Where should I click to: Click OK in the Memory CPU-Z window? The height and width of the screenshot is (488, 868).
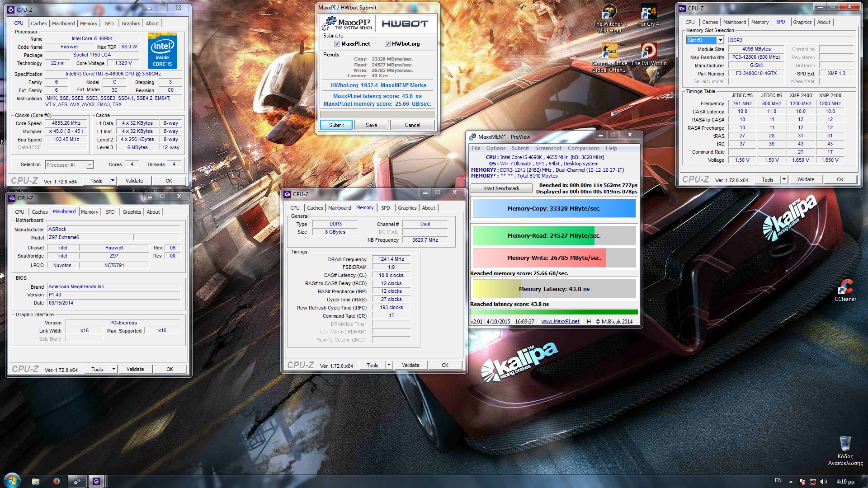(x=445, y=365)
